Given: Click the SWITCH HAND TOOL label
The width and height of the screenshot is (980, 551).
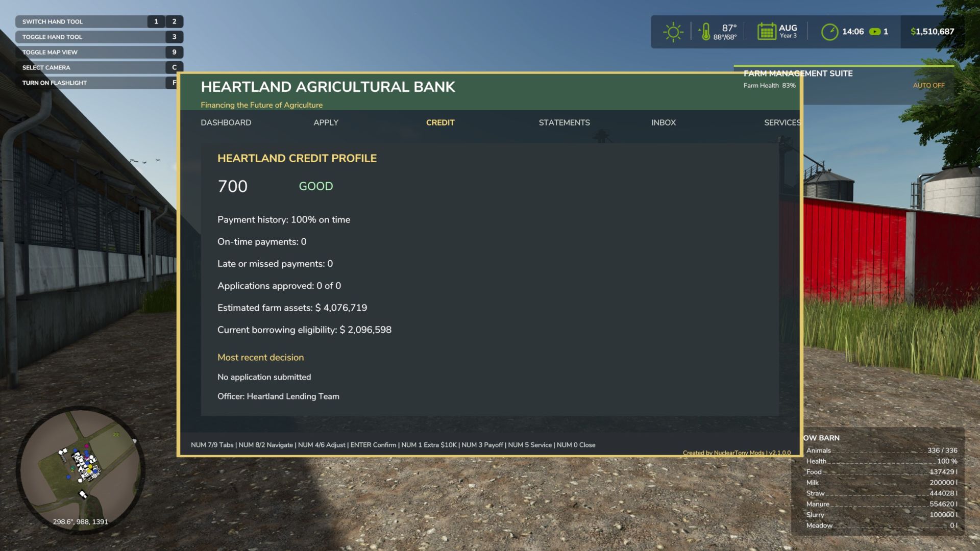Looking at the screenshot, I should click(52, 21).
